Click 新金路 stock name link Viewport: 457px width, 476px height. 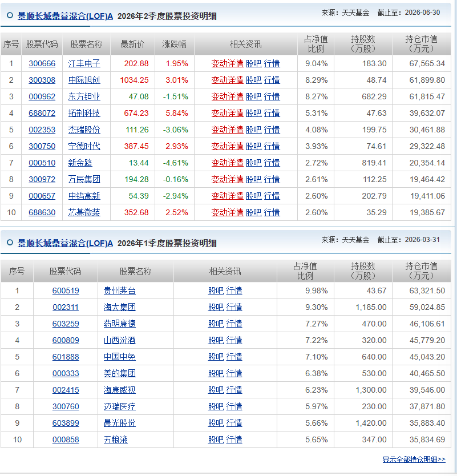[80, 163]
